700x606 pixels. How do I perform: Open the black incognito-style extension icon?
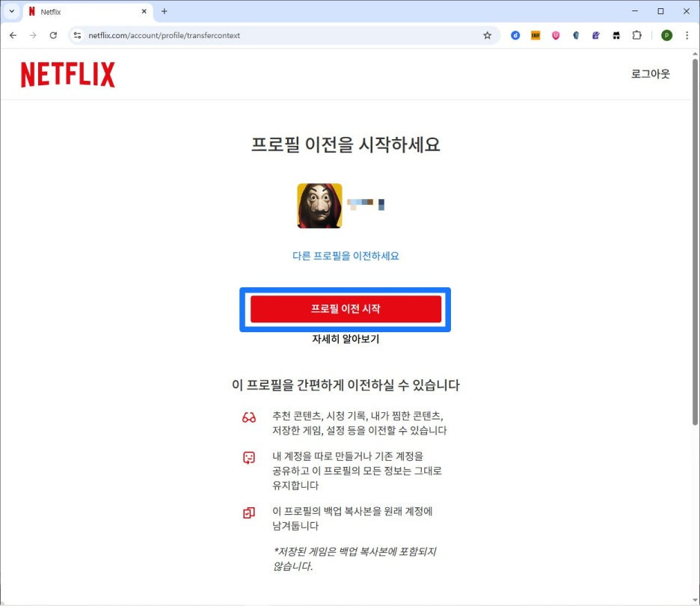point(616,35)
